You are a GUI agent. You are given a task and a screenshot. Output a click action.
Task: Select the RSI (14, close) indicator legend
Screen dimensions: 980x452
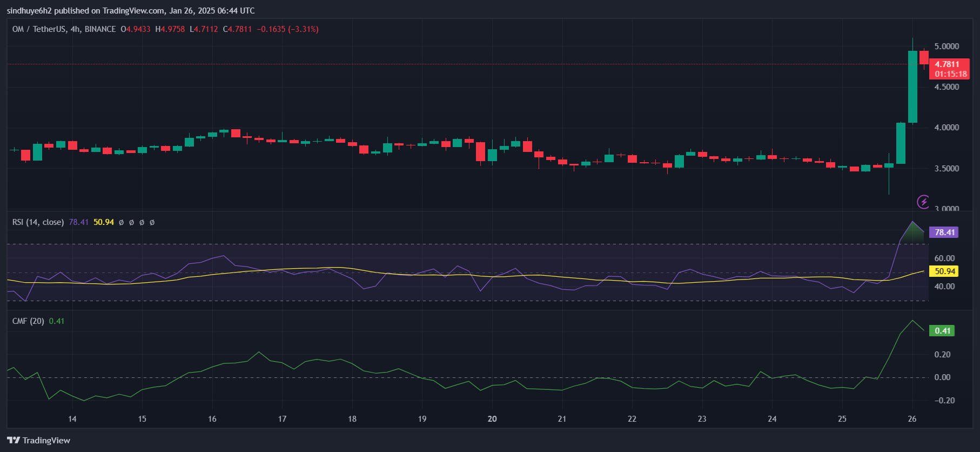38,222
